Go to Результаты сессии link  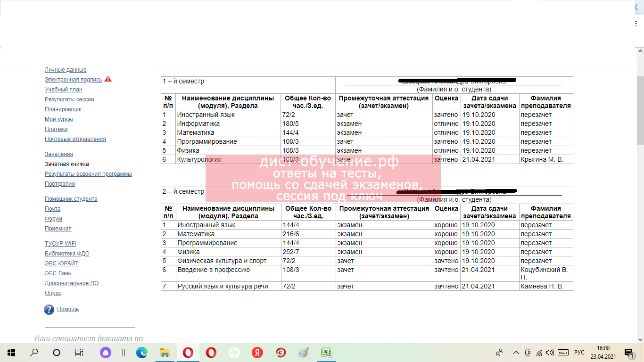point(69,99)
